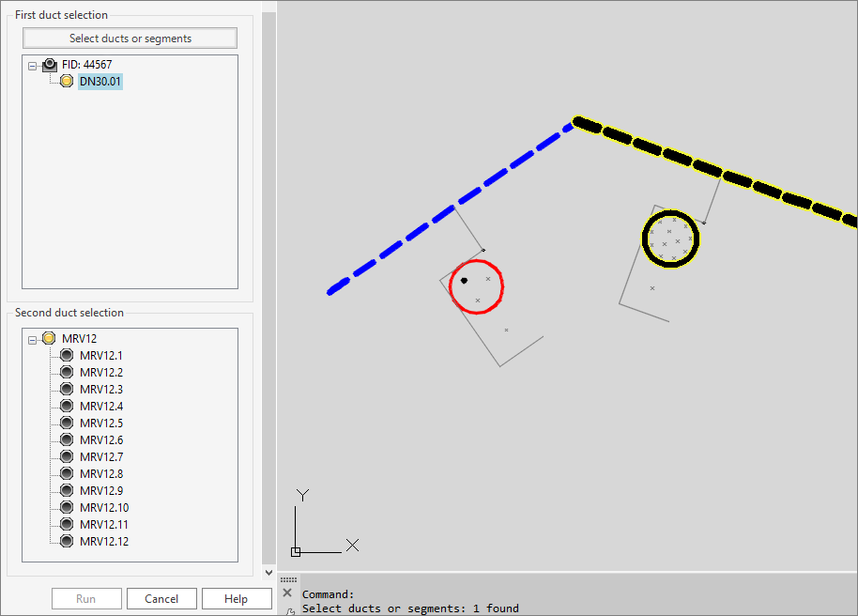The image size is (858, 616).
Task: Collapse the MRV12 tree node
Action: [x=33, y=339]
